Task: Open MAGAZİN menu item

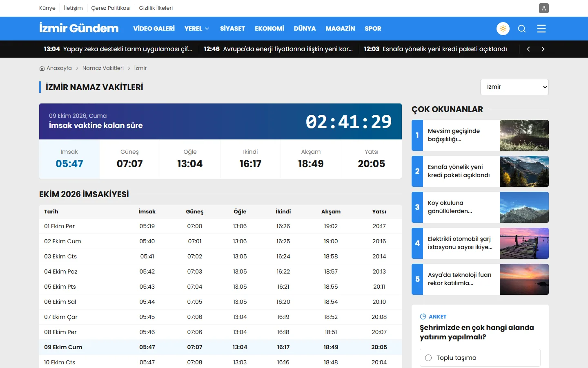Action: point(340,29)
